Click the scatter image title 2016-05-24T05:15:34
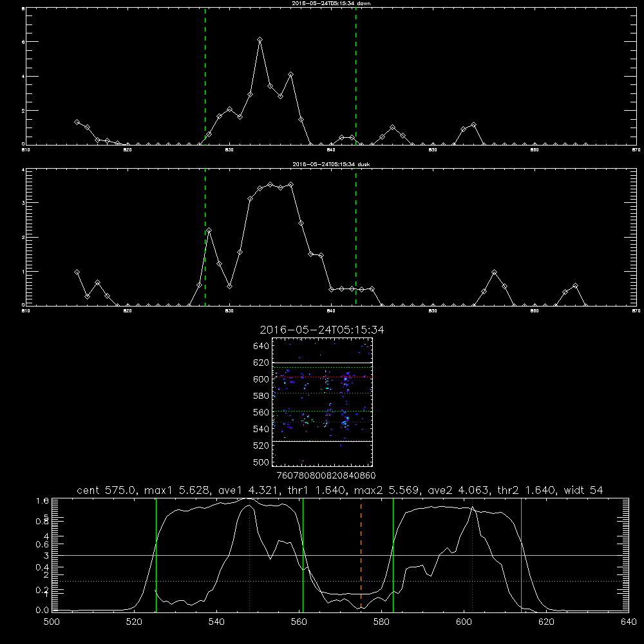Image resolution: width=644 pixels, height=644 pixels. (x=322, y=330)
